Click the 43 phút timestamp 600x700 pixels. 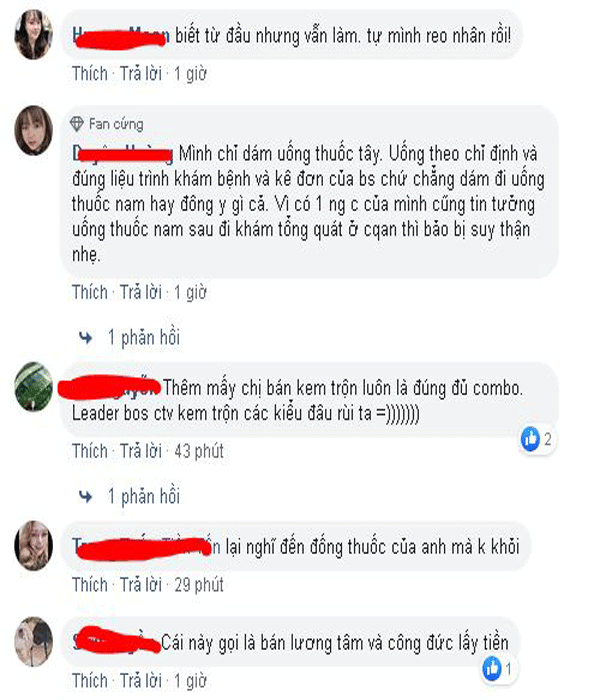pos(199,451)
